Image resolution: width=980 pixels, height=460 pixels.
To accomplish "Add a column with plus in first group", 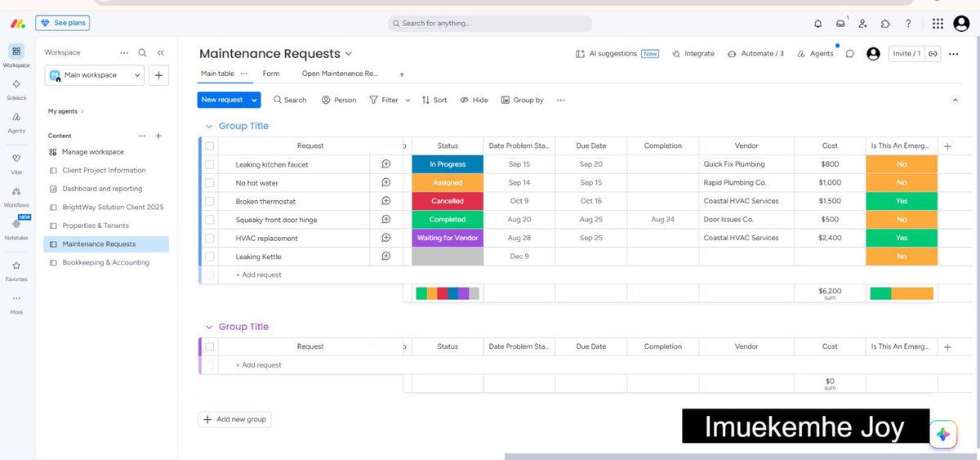I will pyautogui.click(x=947, y=146).
